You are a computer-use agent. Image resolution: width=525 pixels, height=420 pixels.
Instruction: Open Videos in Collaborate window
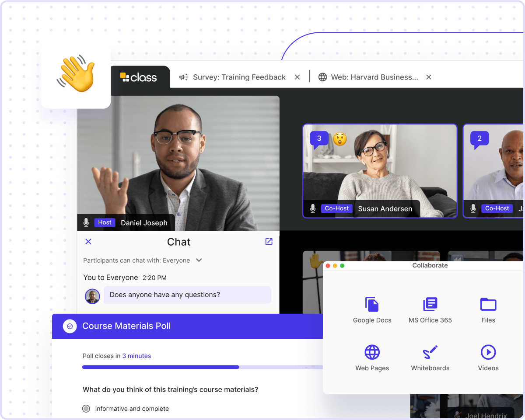click(x=488, y=358)
